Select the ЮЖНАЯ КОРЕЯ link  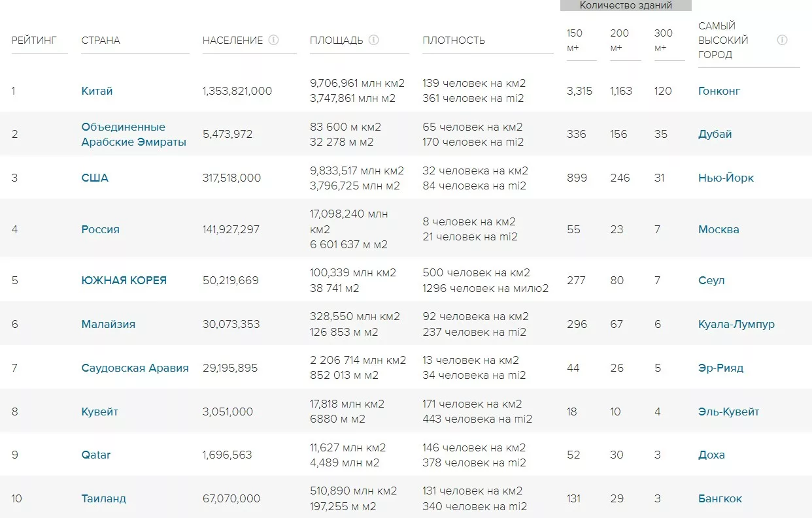pyautogui.click(x=124, y=280)
